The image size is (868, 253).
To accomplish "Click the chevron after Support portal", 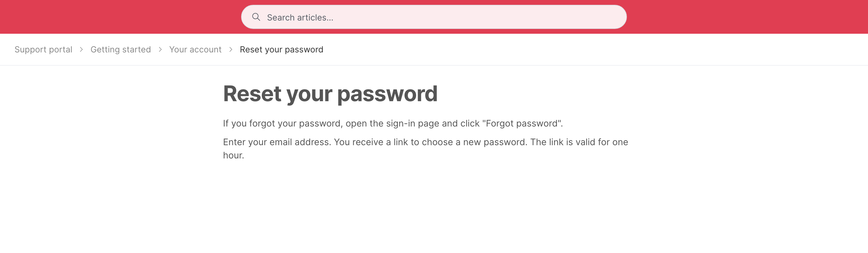I will (81, 49).
